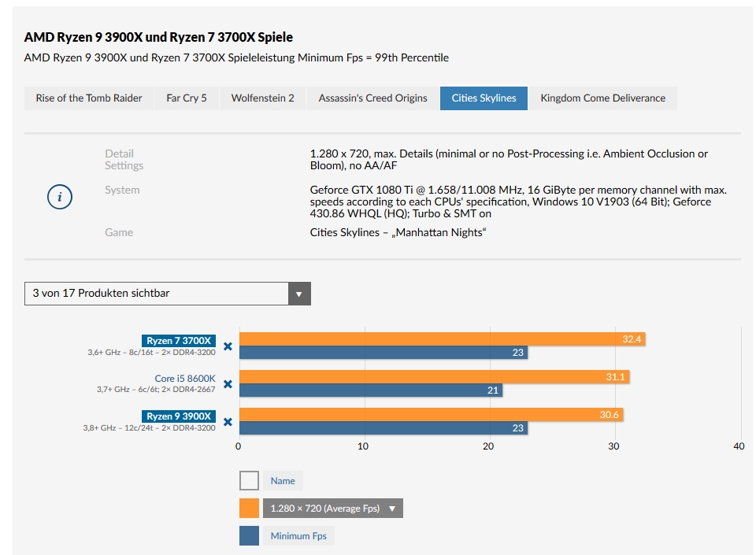Sort by Minimum Fps legend label
756x555 pixels.
298,536
